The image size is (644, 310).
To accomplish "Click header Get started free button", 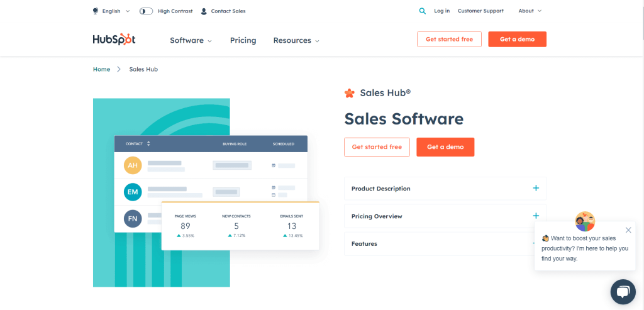I will coord(449,40).
